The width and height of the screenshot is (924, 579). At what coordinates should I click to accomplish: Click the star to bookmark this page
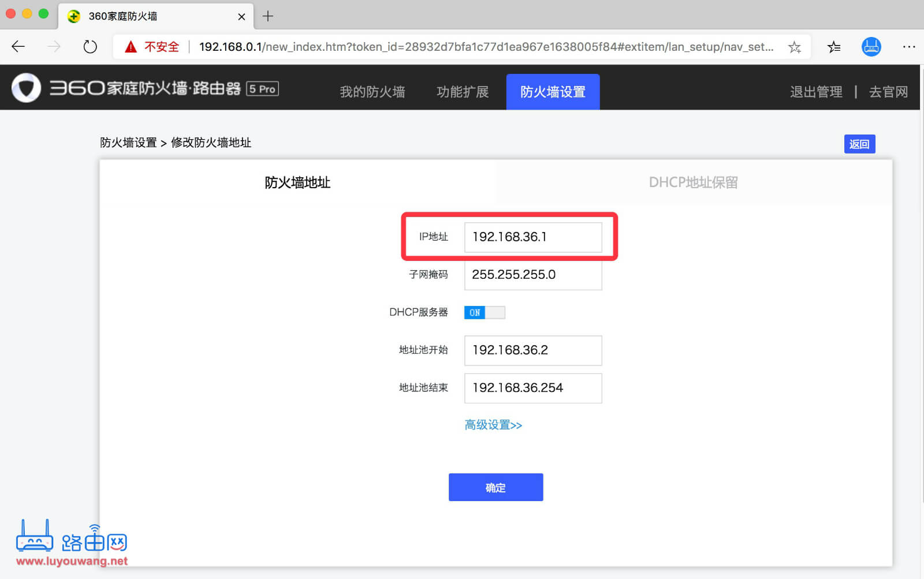click(x=795, y=47)
